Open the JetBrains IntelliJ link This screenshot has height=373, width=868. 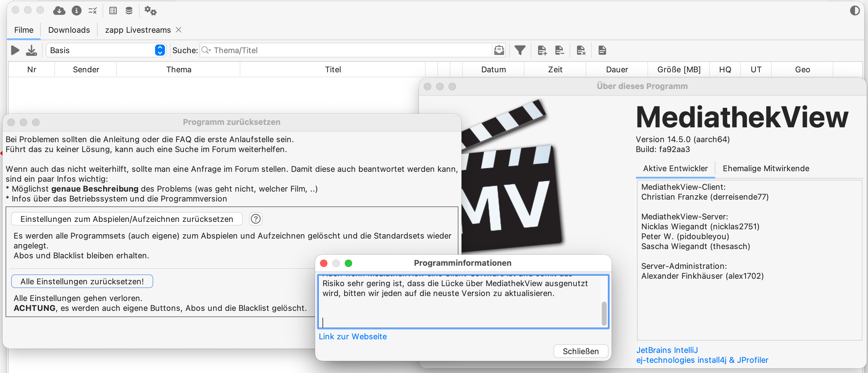point(667,350)
